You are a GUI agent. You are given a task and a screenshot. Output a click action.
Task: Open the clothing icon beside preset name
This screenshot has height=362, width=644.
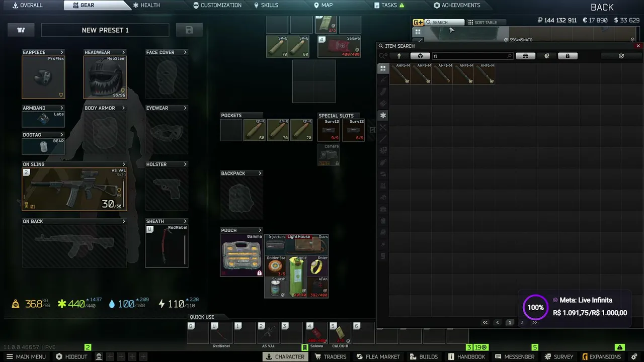pyautogui.click(x=21, y=30)
